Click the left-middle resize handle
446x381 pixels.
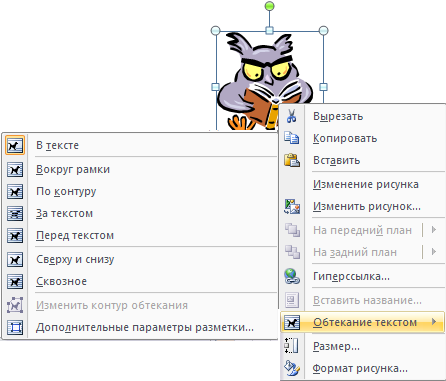(x=216, y=87)
